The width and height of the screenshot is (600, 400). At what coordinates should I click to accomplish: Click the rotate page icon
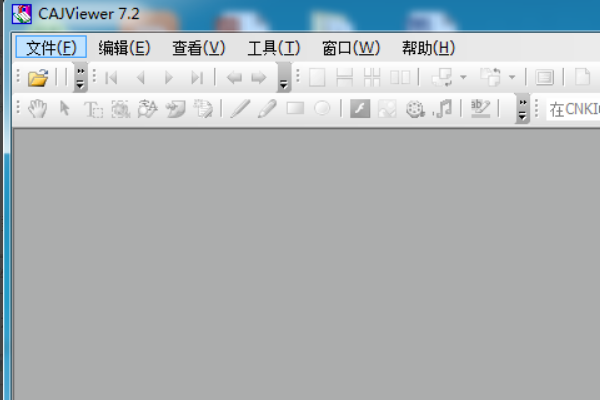[x=491, y=78]
